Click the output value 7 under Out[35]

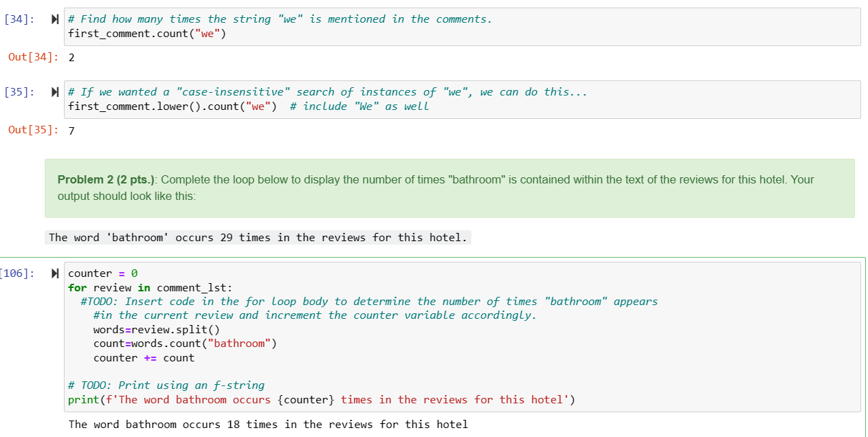(71, 130)
